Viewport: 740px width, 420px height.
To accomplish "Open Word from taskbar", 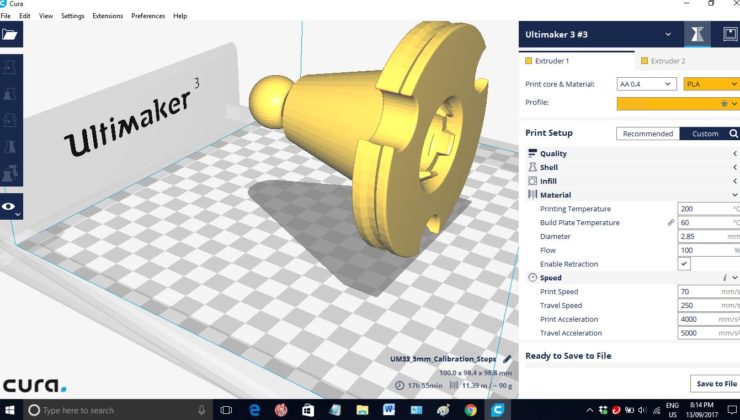I will (x=389, y=410).
